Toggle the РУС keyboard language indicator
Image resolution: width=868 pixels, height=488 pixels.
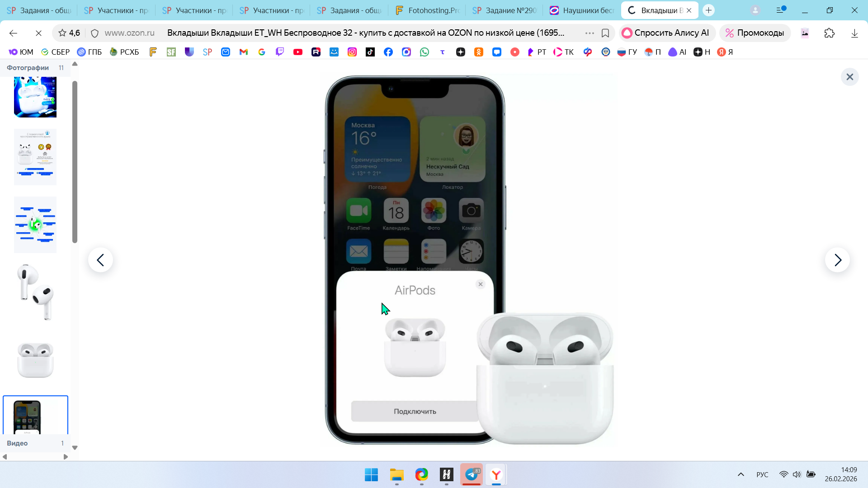click(x=762, y=474)
